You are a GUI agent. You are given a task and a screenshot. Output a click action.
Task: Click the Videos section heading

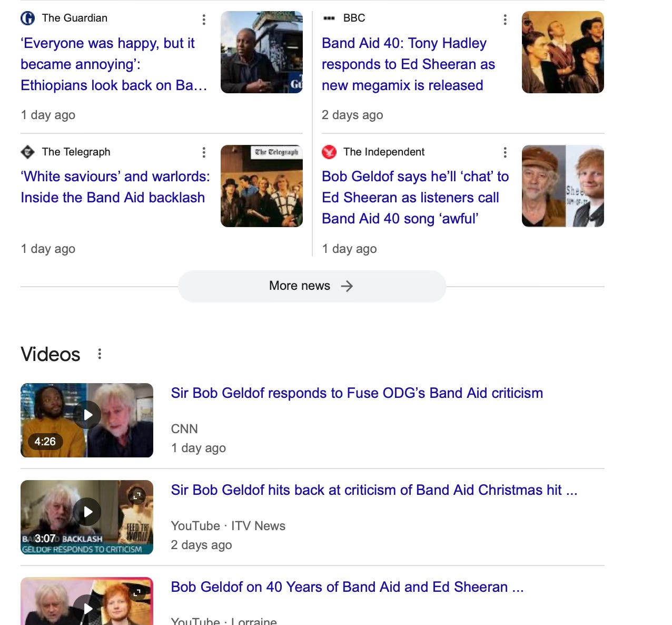[51, 354]
